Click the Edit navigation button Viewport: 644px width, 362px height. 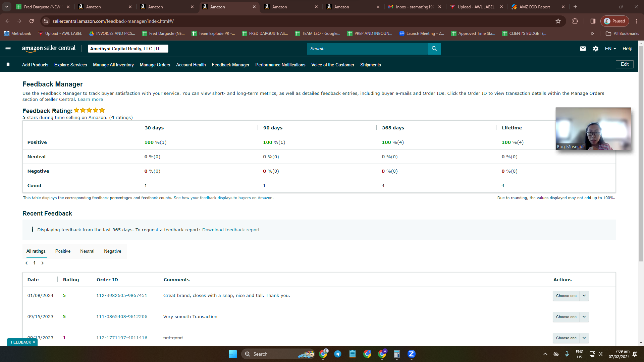tap(625, 64)
